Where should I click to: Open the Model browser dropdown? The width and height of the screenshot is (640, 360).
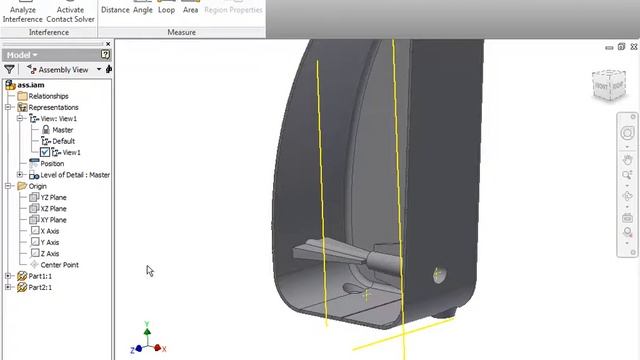coord(22,55)
